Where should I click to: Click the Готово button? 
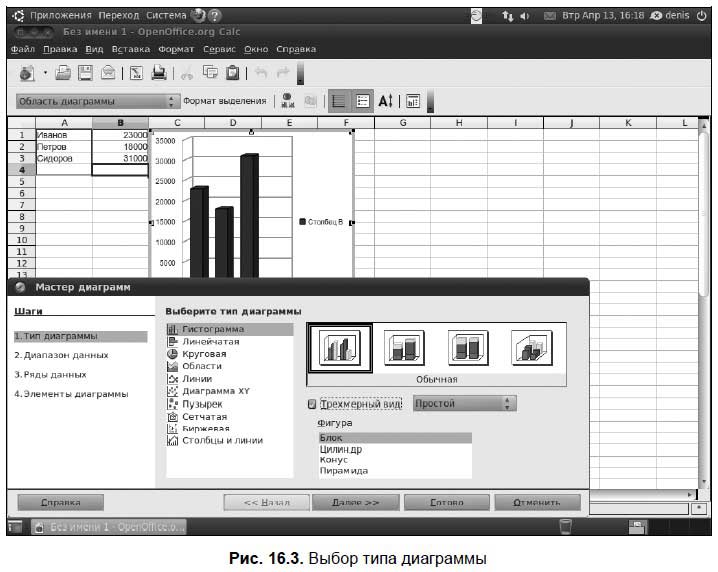coord(447,502)
